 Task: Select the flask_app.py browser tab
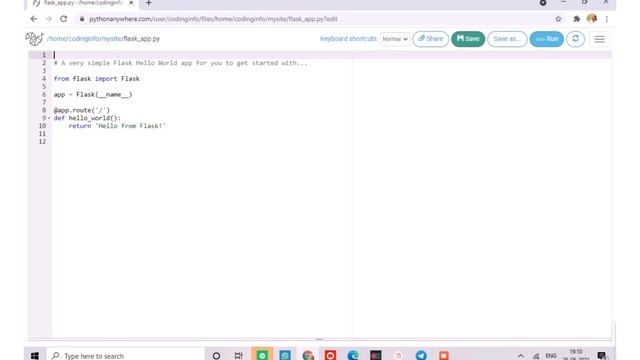83,3
